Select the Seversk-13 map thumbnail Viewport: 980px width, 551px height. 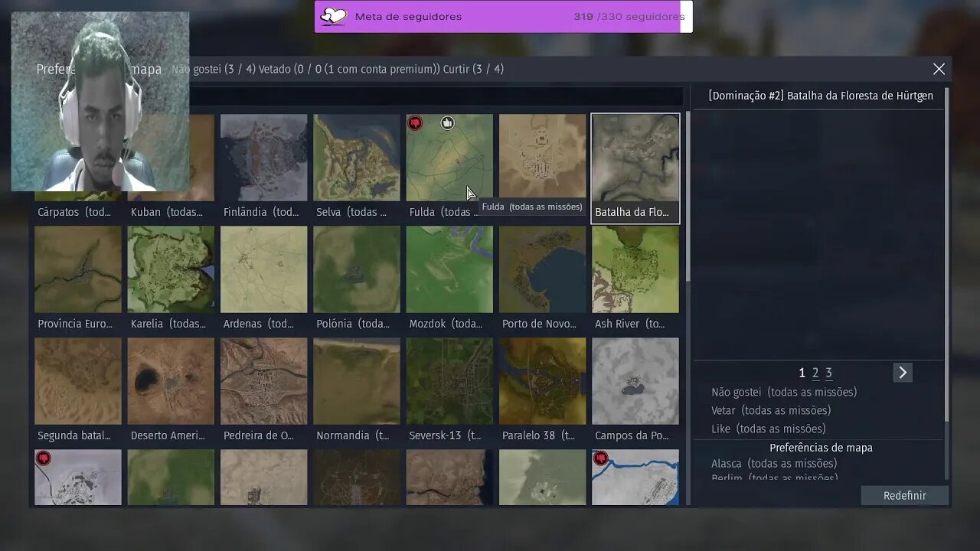click(449, 381)
